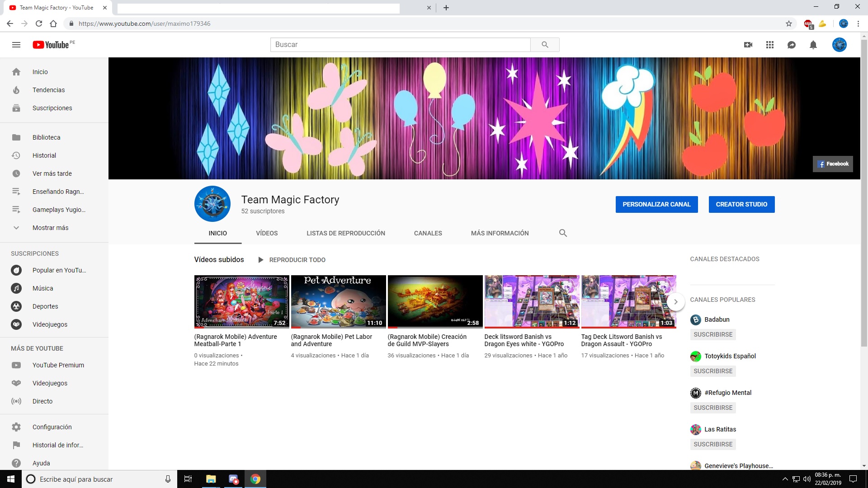868x488 pixels.
Task: Bookmark page with star icon
Action: point(789,23)
